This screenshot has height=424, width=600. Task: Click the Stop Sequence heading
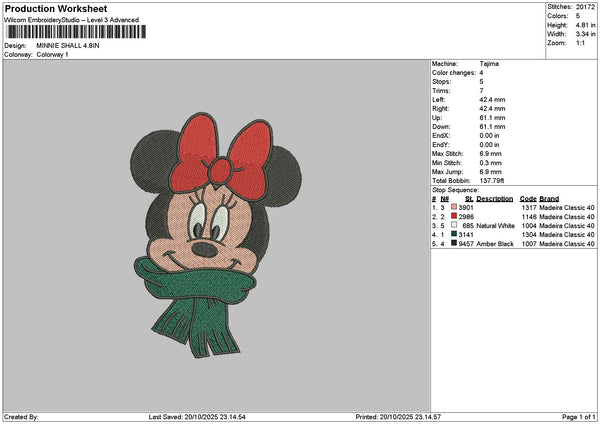(x=455, y=190)
